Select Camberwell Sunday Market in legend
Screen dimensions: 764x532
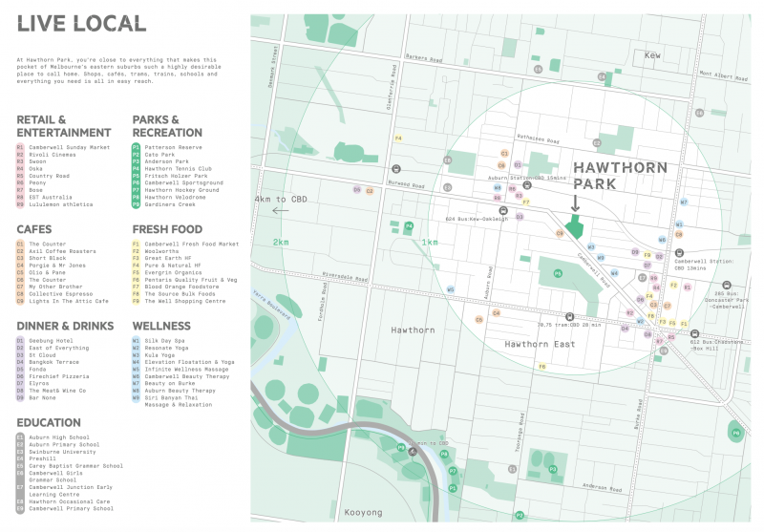click(69, 147)
